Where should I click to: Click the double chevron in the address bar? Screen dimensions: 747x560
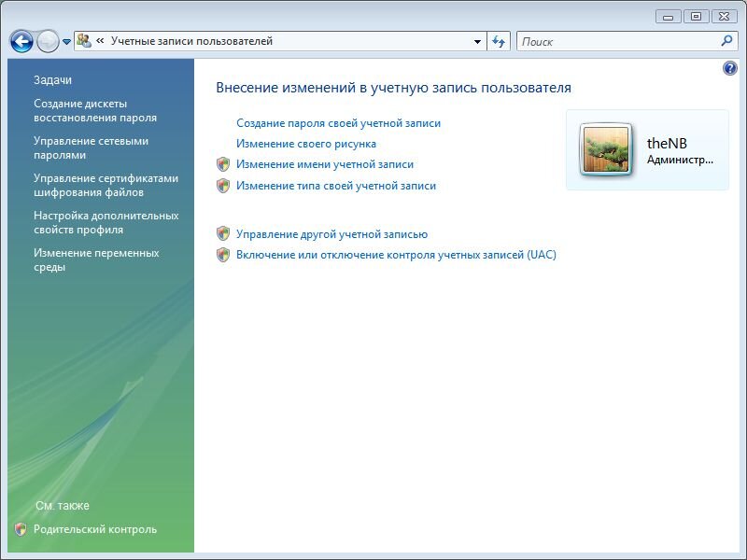tap(100, 41)
